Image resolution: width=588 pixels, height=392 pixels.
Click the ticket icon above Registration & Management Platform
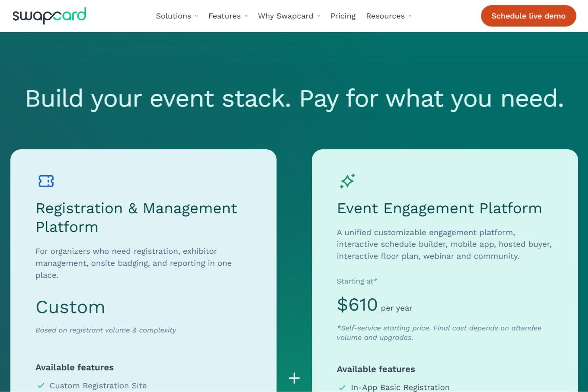coord(46,181)
